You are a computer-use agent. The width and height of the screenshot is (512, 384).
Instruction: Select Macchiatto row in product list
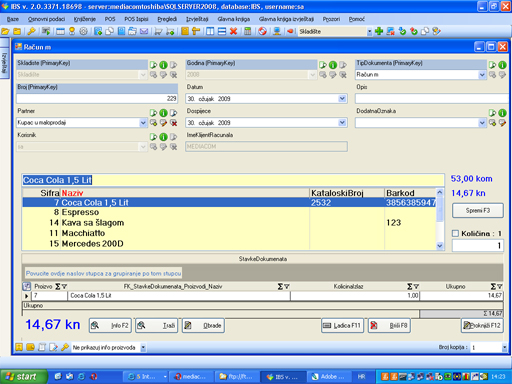229,233
